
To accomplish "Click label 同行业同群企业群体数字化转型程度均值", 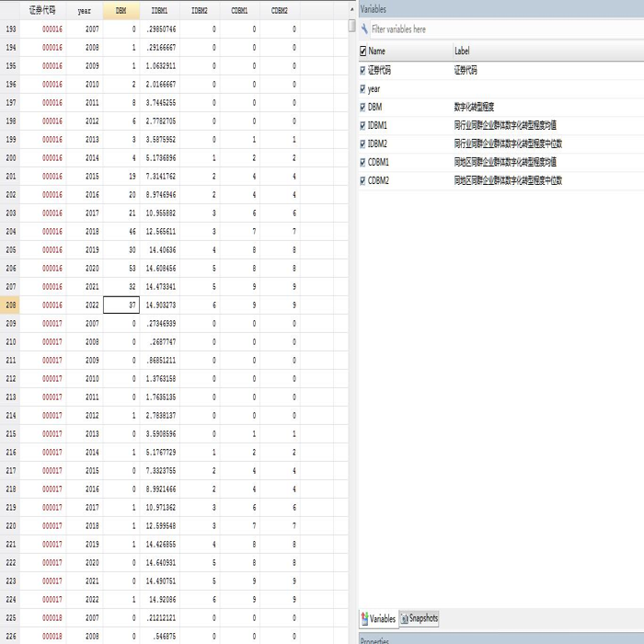I will [x=505, y=125].
